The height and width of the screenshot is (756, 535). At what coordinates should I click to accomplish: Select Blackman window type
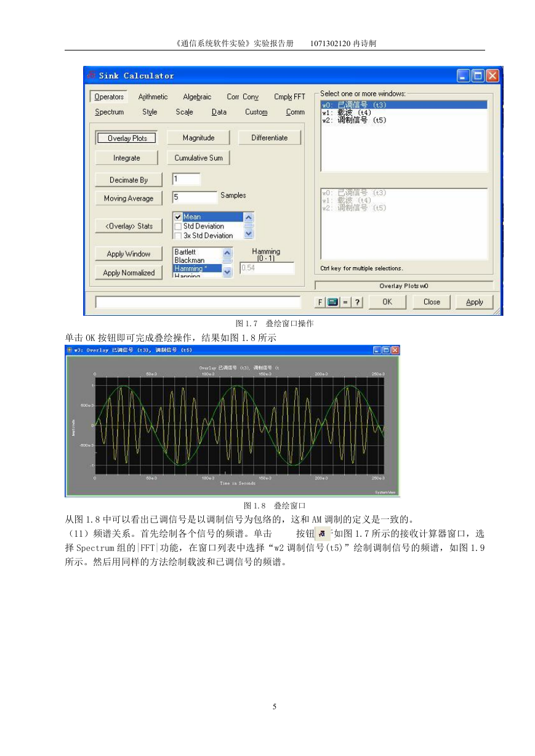tap(196, 260)
